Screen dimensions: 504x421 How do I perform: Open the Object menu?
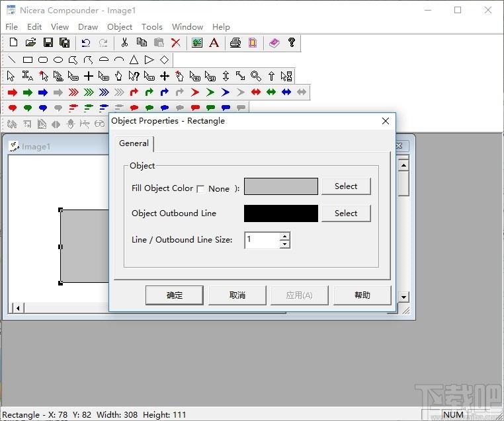tap(120, 26)
